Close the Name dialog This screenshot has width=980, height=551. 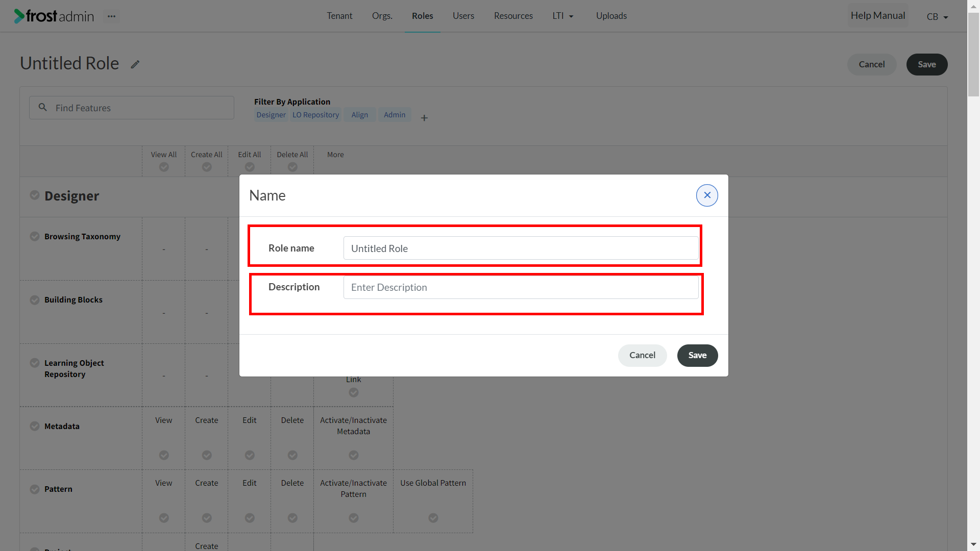click(707, 195)
